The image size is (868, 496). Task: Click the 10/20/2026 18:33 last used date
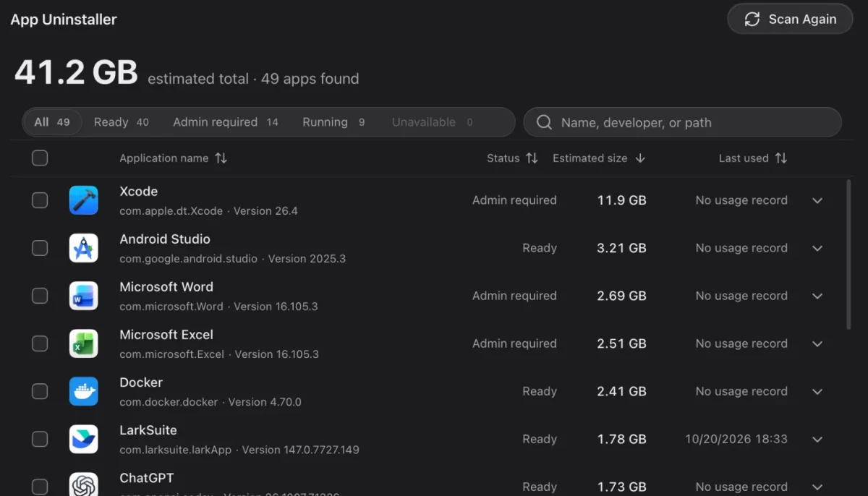click(x=736, y=439)
